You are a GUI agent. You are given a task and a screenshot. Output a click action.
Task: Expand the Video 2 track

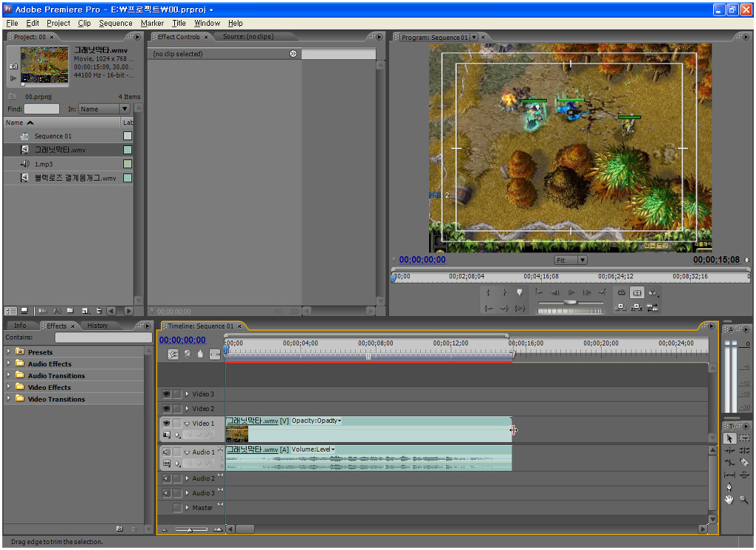187,409
